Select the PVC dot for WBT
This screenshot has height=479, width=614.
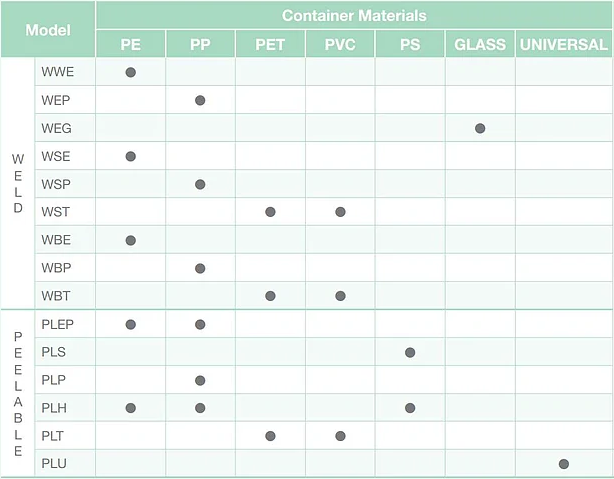tap(340, 296)
